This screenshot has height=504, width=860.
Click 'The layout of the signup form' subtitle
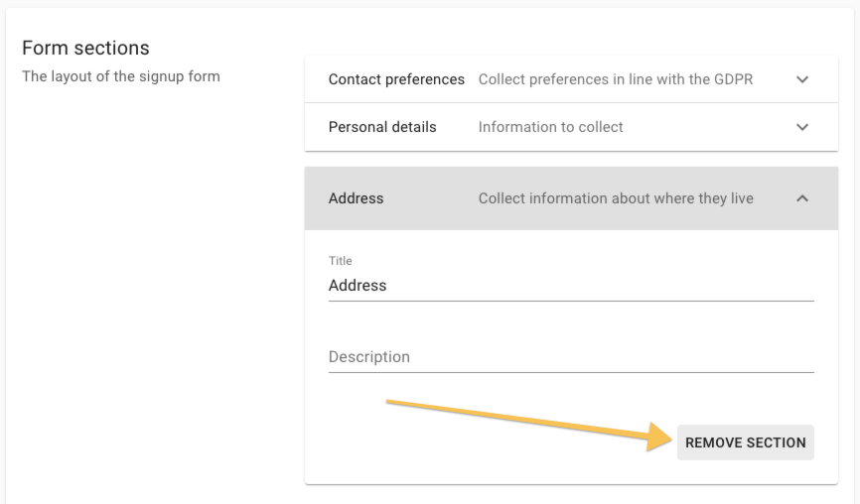pos(121,75)
